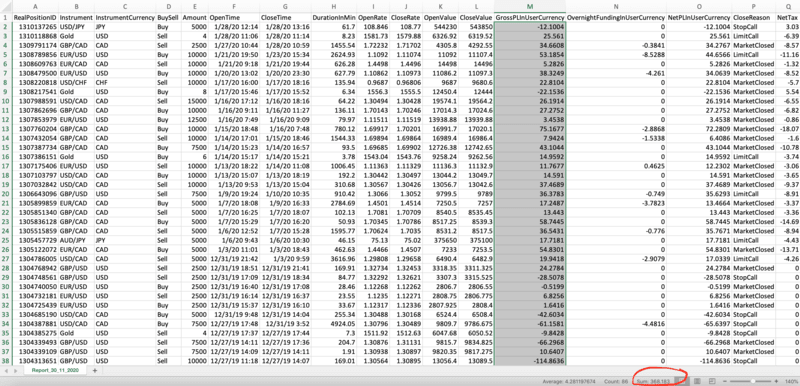Select column M header
800x386 pixels.
pos(530,7)
